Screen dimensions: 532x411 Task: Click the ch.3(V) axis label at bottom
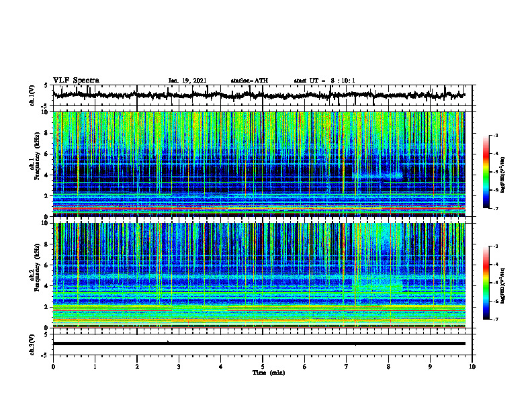(32, 345)
